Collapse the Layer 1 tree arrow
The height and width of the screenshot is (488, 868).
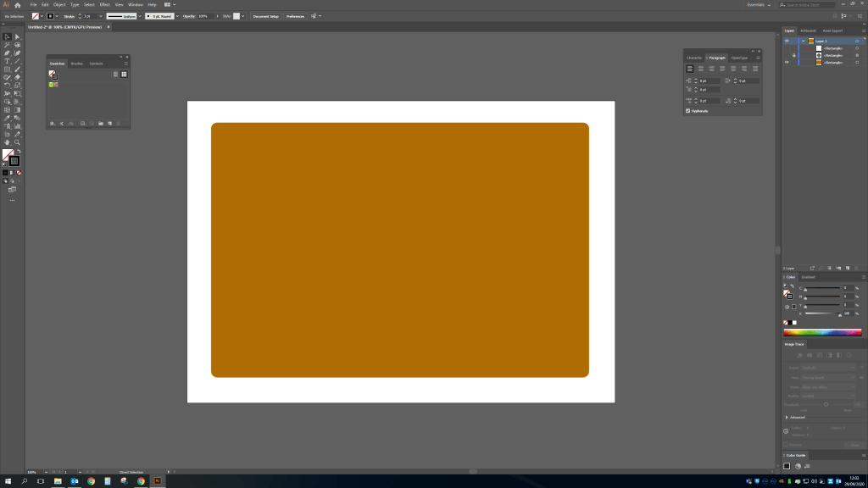(803, 41)
